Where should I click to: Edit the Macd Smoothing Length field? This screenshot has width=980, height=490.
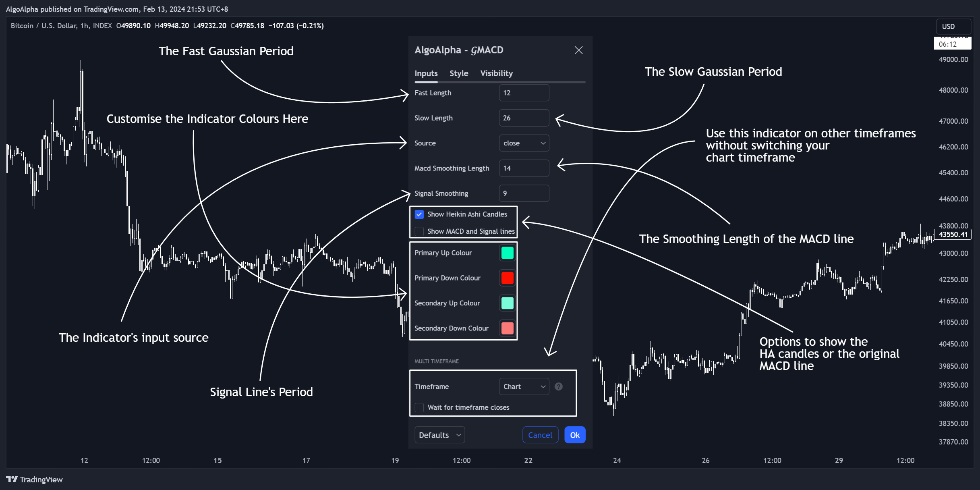click(x=524, y=168)
